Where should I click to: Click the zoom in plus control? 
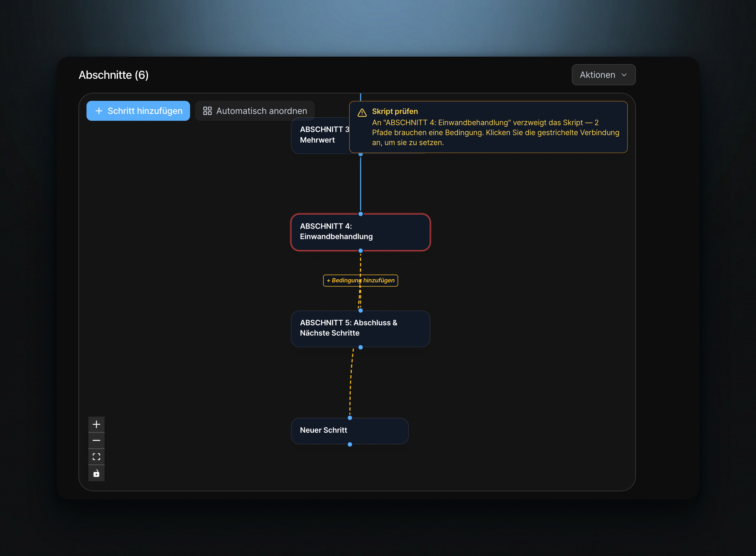(x=96, y=424)
